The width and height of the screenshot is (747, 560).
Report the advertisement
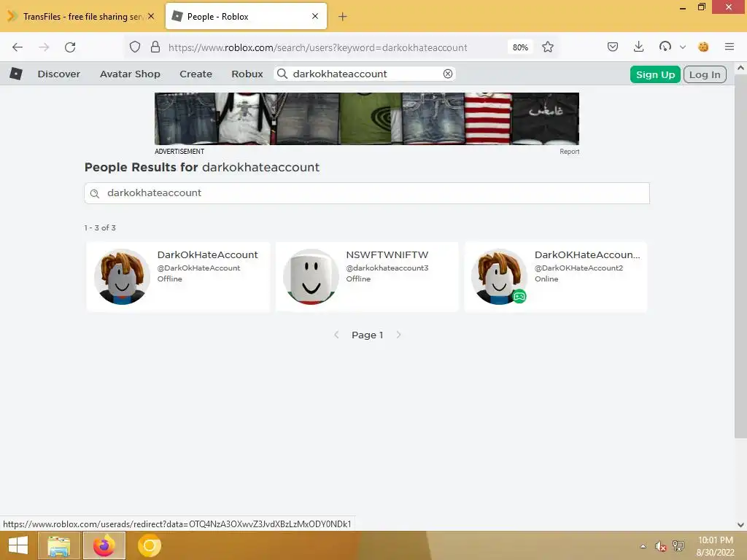coord(569,152)
